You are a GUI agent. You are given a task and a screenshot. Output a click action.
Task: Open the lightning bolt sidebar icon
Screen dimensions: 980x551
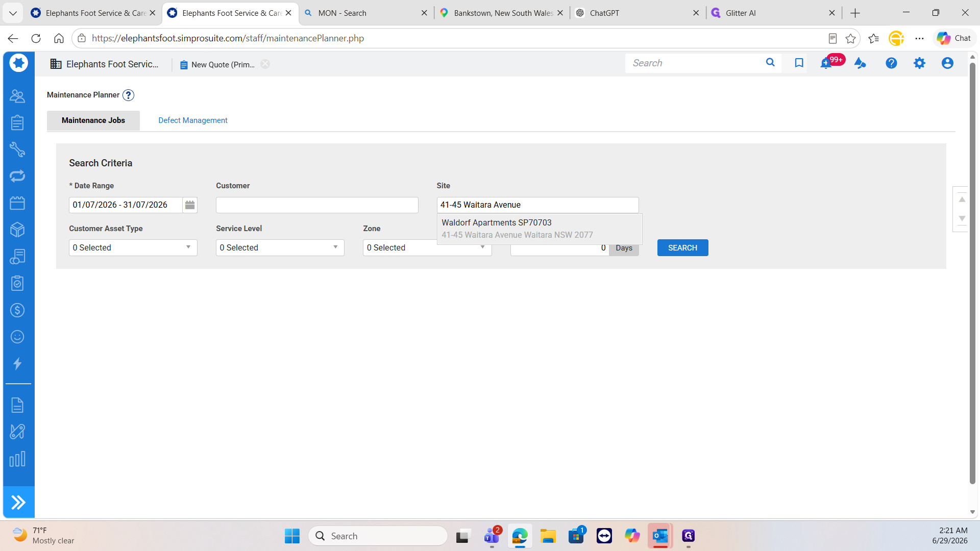(17, 364)
